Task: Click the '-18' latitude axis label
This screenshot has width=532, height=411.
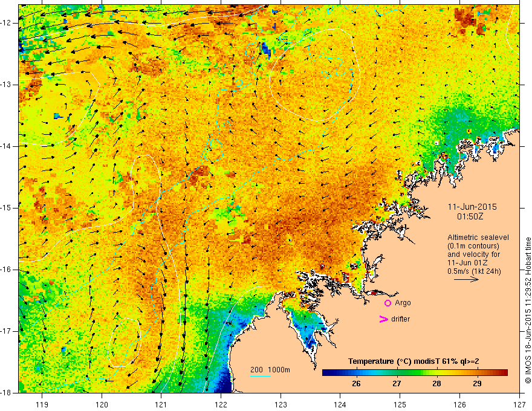Action: 6,393
